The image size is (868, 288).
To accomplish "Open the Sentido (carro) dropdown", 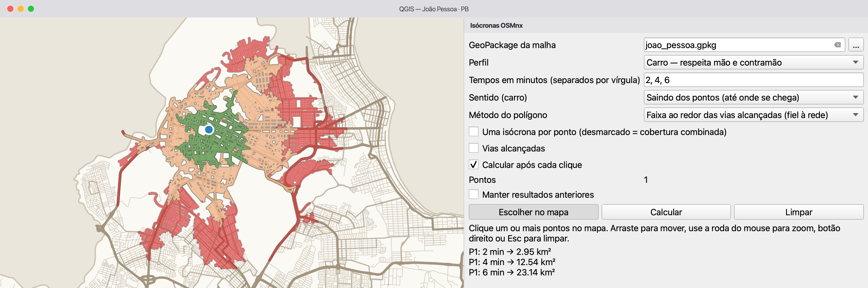I will click(x=753, y=97).
